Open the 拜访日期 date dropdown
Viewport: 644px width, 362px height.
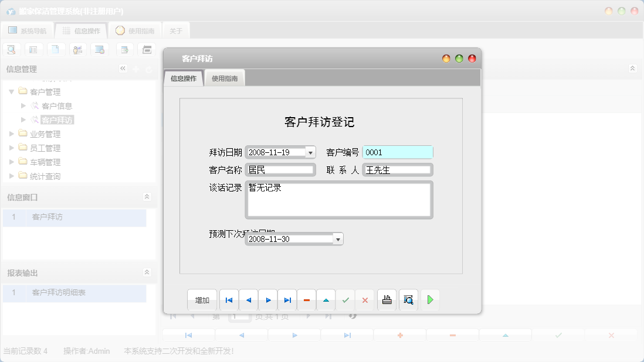tap(311, 152)
